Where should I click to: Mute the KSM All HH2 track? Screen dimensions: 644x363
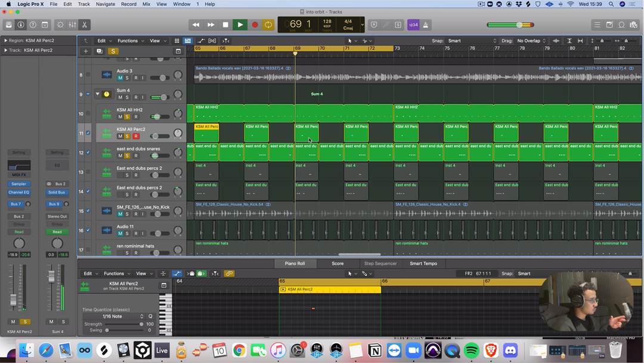tap(120, 117)
